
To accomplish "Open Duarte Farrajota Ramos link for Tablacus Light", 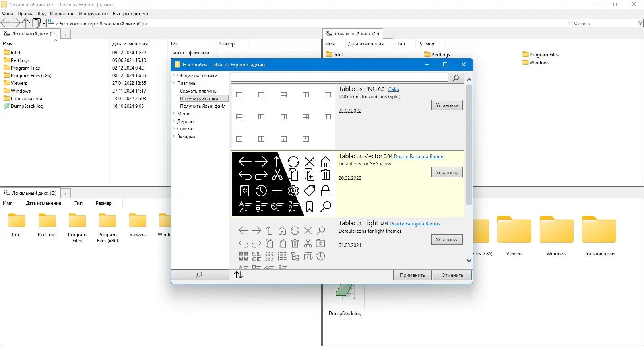I will pyautogui.click(x=415, y=224).
